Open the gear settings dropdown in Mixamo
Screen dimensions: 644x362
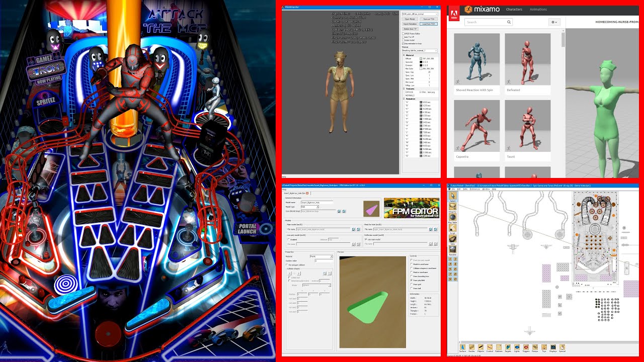[554, 22]
